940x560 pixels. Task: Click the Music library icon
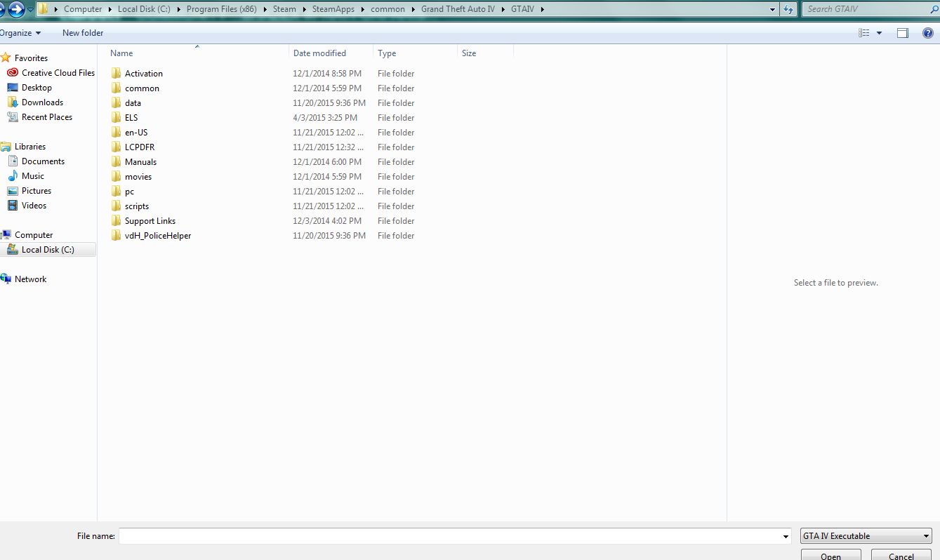12,175
